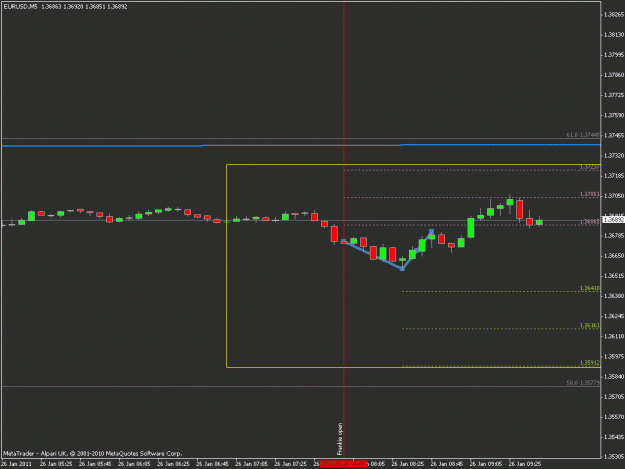This screenshot has height=469, width=625.
Task: Click the 26 Jan 06:25 time label
Action: pyautogui.click(x=173, y=464)
